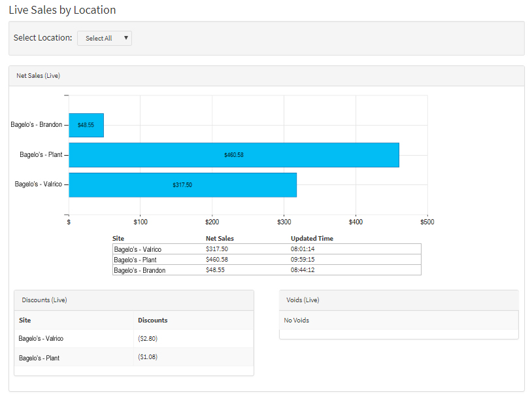The height and width of the screenshot is (399, 532).
Task: Click the No Voids message
Action: tap(296, 321)
